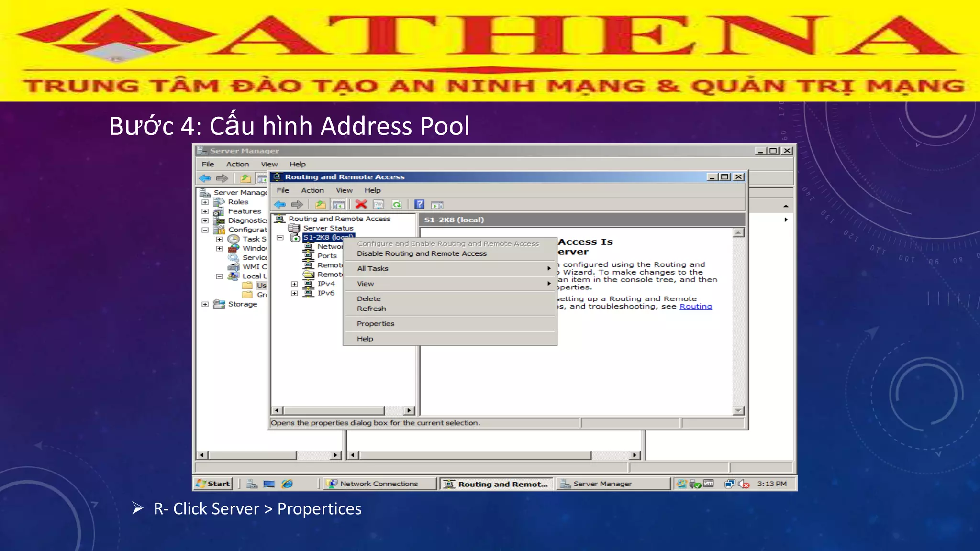Click the Show/Hide Action Pane icon in Routing toolbar
This screenshot has height=551, width=980.
click(437, 205)
